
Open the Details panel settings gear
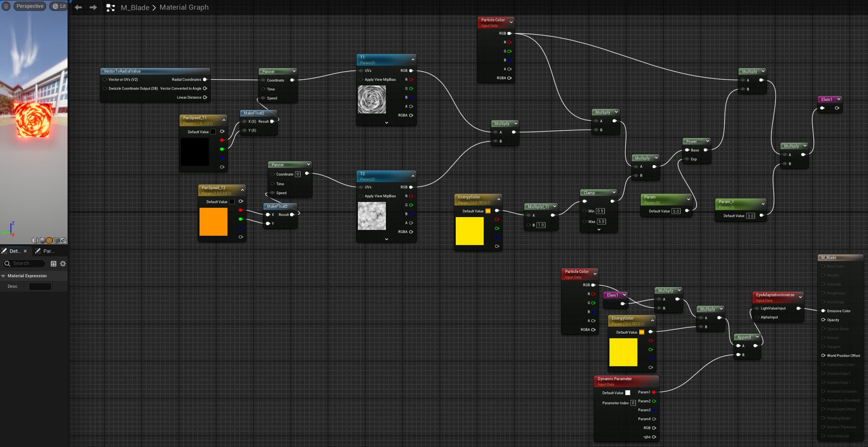click(x=63, y=264)
